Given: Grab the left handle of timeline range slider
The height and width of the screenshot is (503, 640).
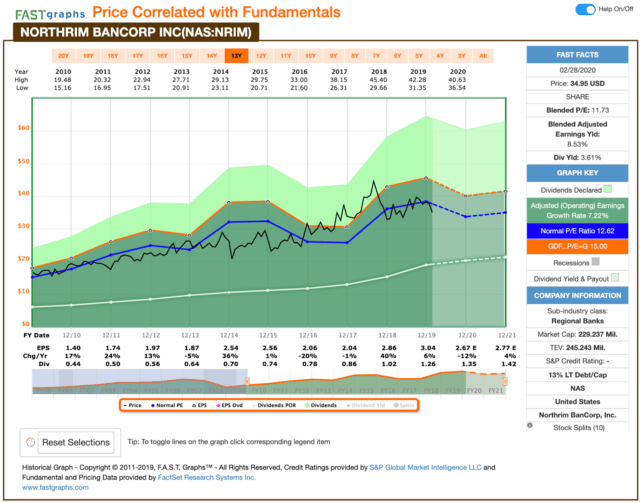Looking at the screenshot, I should coord(247,381).
